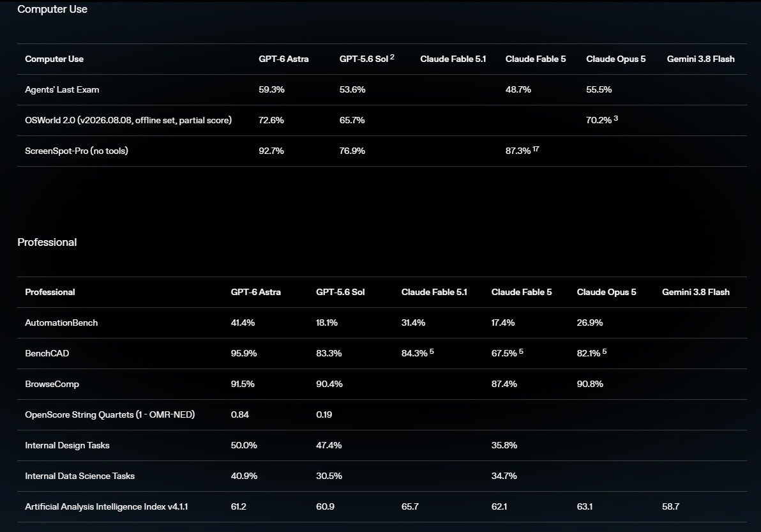Open footnote 5 beside the 82.1% BenchCAD score
The image size is (761, 532).
[605, 351]
